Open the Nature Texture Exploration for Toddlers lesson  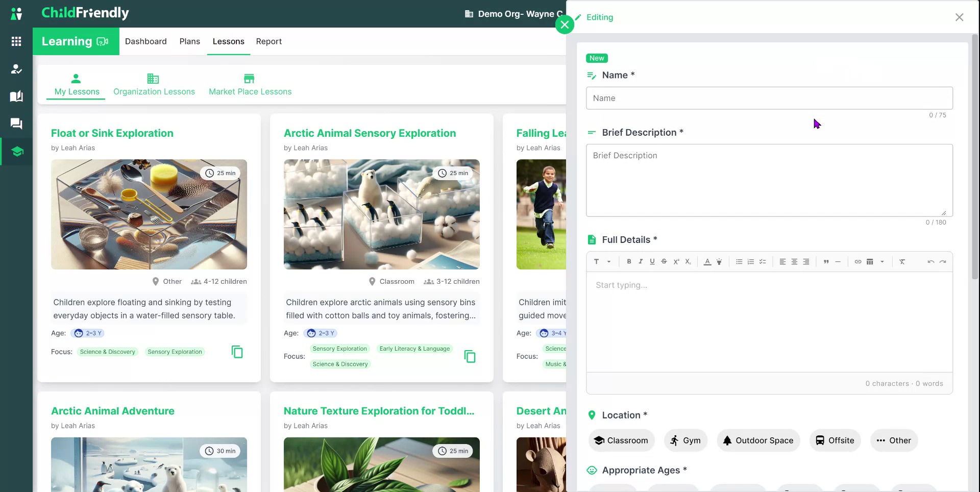tap(379, 411)
